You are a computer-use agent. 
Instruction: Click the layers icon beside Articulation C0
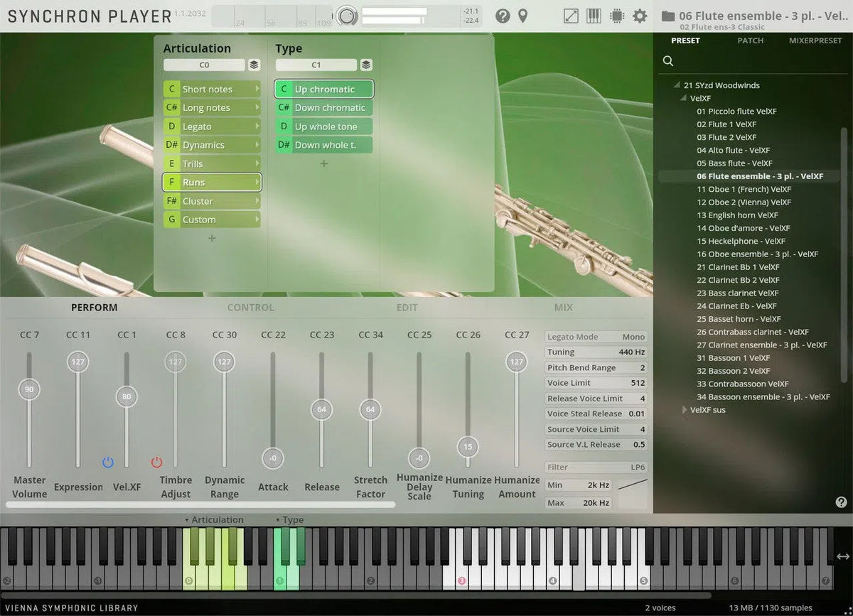point(254,65)
